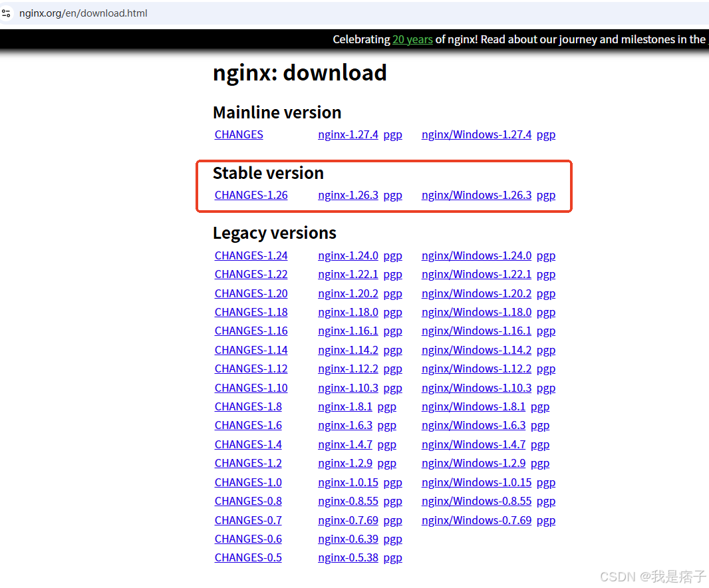Download nginx-1.22.1 source

tap(348, 275)
